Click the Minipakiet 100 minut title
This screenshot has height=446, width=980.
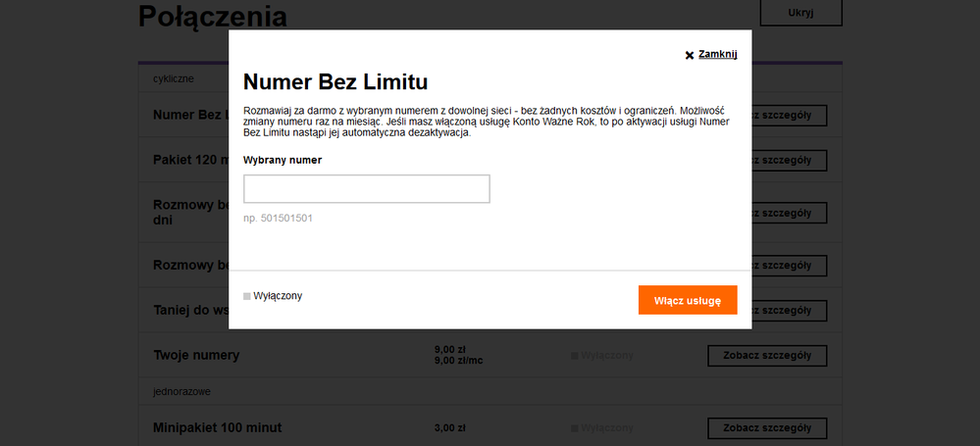point(217,428)
